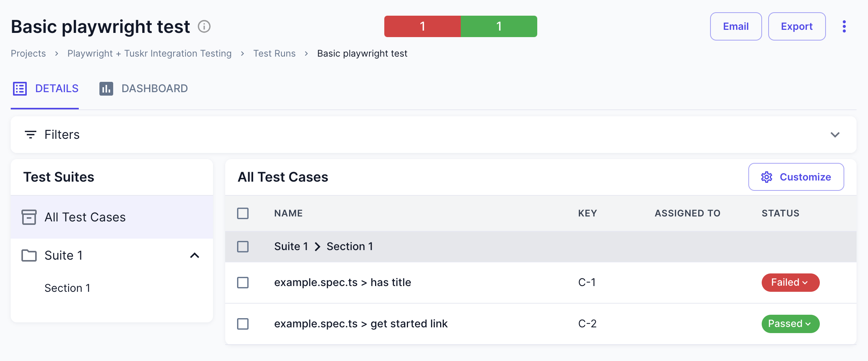Viewport: 868px width, 361px height.
Task: Open the three-dot more options menu
Action: click(844, 26)
